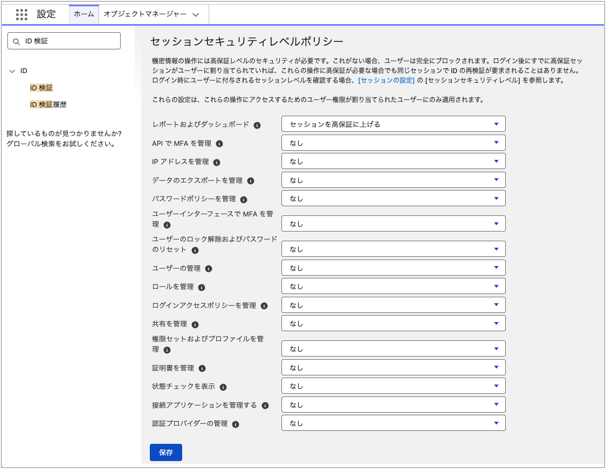The width and height of the screenshot is (606, 469).
Task: Select ID 検証履歴 in the sidebar
Action: tap(48, 104)
